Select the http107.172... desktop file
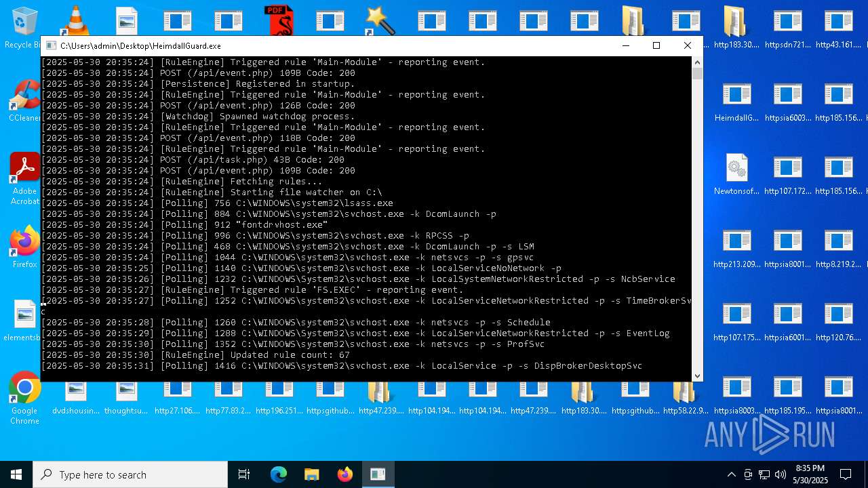 point(787,175)
